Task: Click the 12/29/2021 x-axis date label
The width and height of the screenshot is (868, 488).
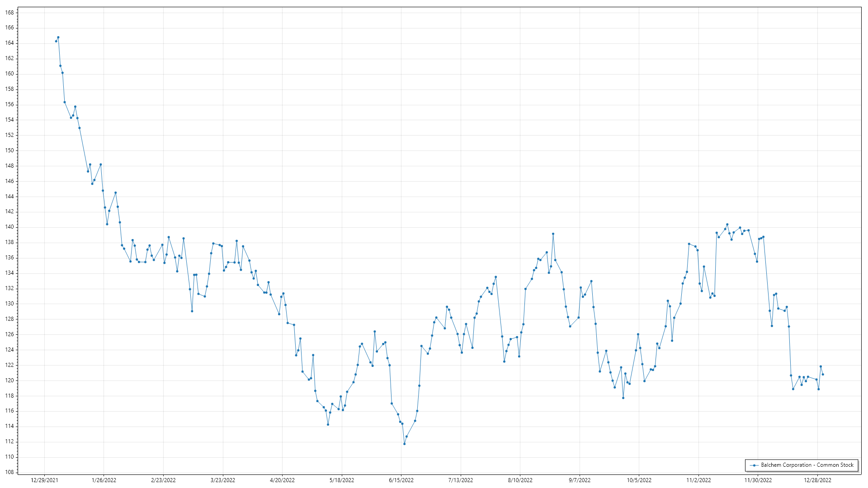Action: (44, 480)
